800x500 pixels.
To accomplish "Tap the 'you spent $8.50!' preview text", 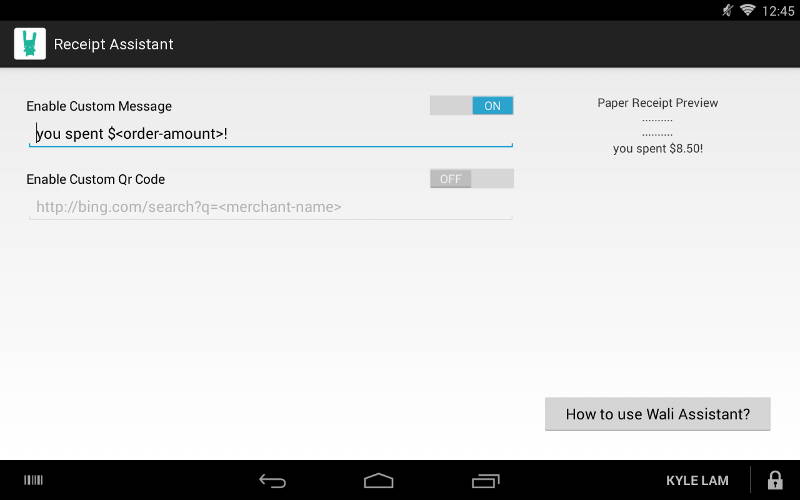I will (x=658, y=148).
